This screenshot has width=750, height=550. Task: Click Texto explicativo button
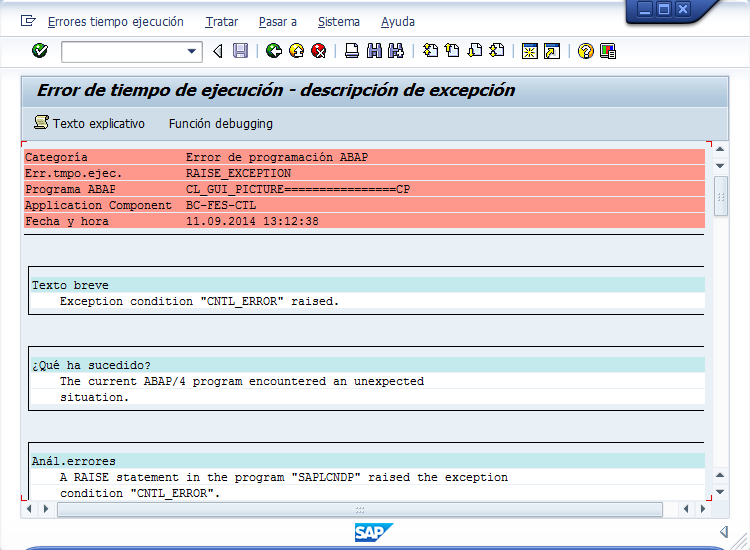click(x=89, y=123)
